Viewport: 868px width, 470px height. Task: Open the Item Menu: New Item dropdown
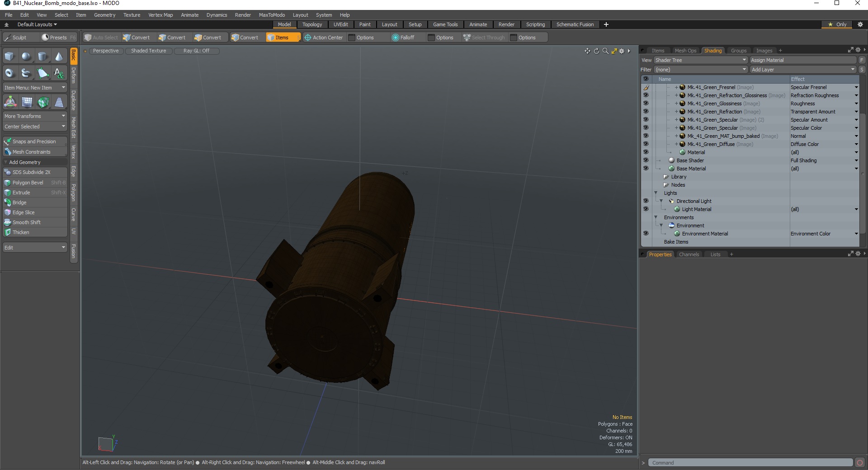(x=35, y=88)
